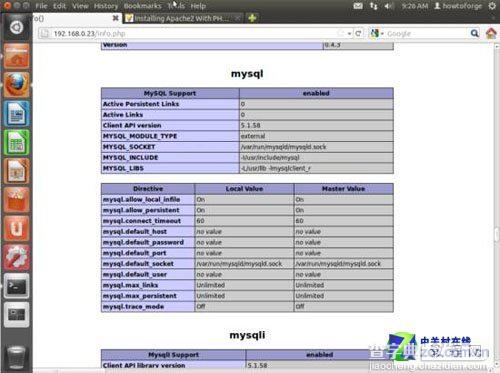500x373 pixels.
Task: Click the 192.168.0.23/info.php address field
Action: pyautogui.click(x=197, y=34)
